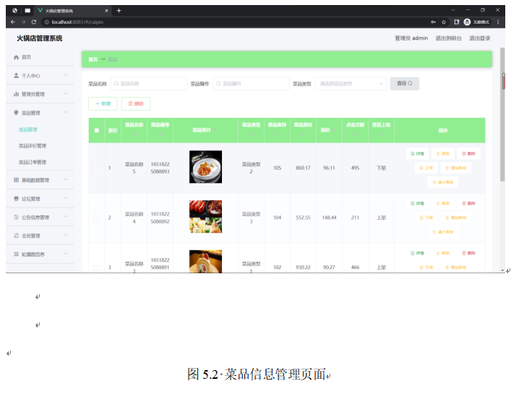
Task: Open 菜品评价管理 in the sidebar
Action: click(33, 146)
